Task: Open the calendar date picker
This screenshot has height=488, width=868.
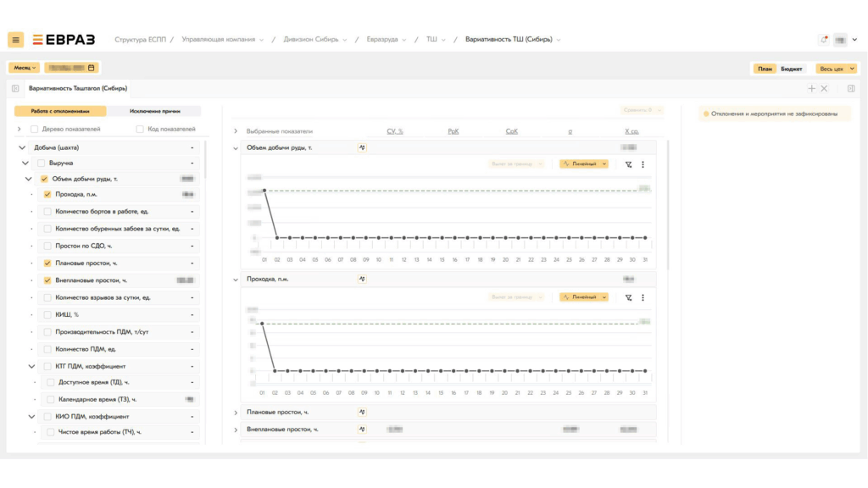Action: 92,67
